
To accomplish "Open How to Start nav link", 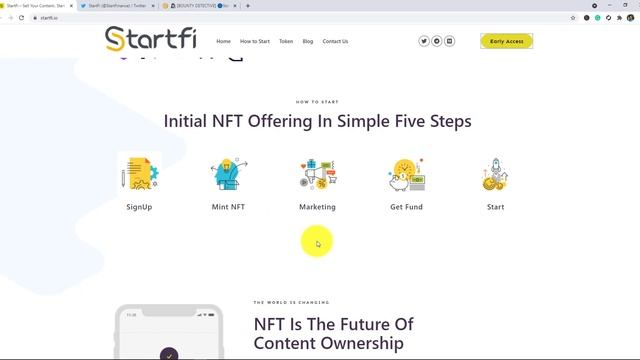I will point(255,41).
